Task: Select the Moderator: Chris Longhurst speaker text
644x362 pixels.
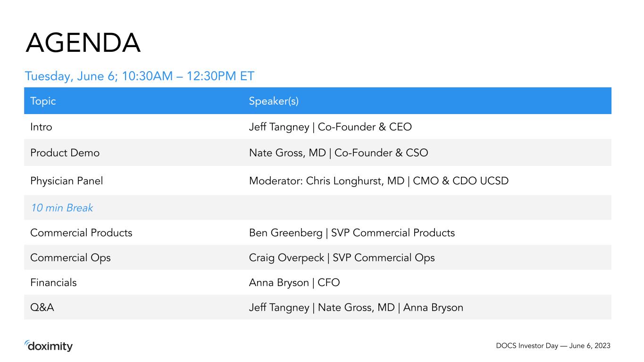Action: coord(378,181)
